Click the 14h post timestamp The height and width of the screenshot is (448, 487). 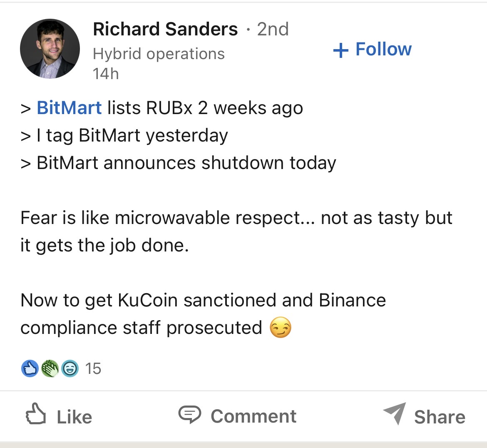(106, 74)
